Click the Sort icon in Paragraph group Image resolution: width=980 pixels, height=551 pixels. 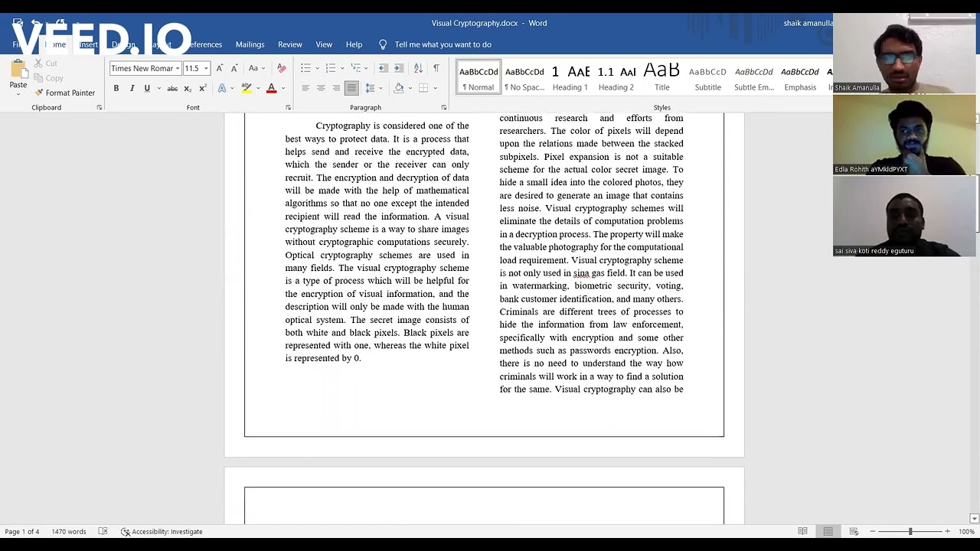tap(418, 68)
